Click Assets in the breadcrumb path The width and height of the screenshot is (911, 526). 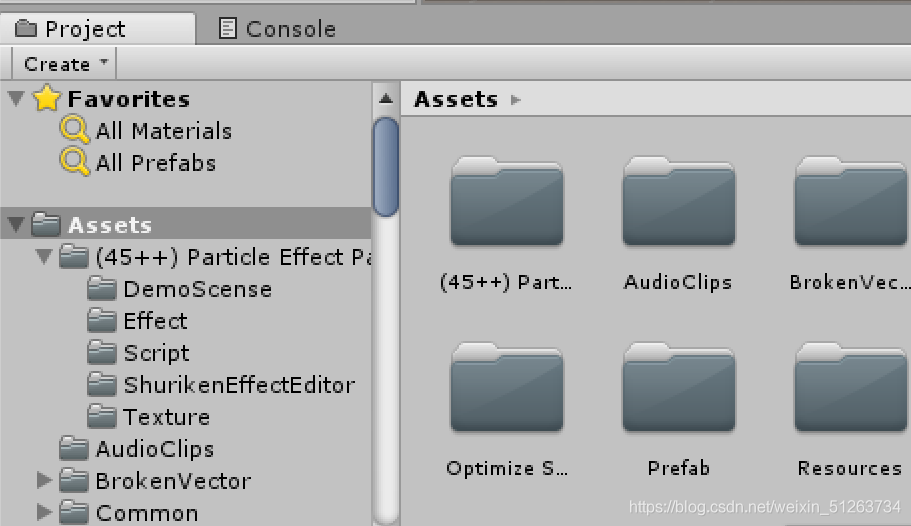456,99
